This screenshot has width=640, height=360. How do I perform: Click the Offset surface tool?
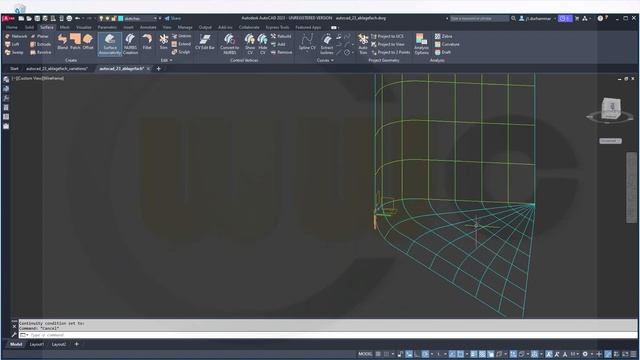(88, 42)
